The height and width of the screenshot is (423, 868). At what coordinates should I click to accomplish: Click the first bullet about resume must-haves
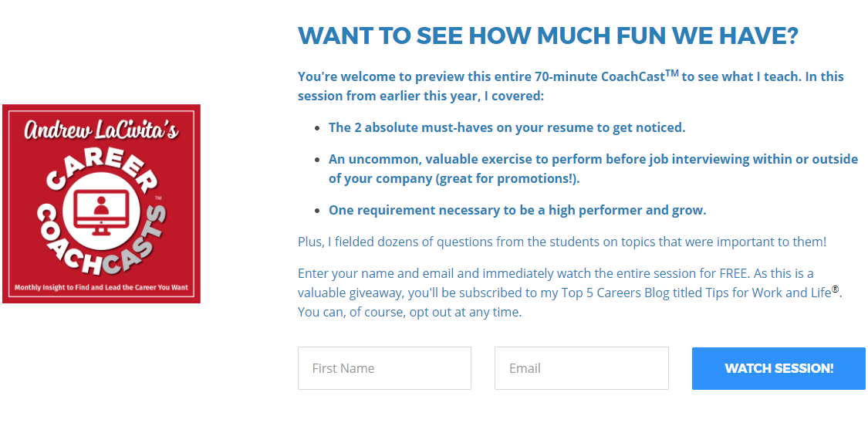(x=507, y=127)
